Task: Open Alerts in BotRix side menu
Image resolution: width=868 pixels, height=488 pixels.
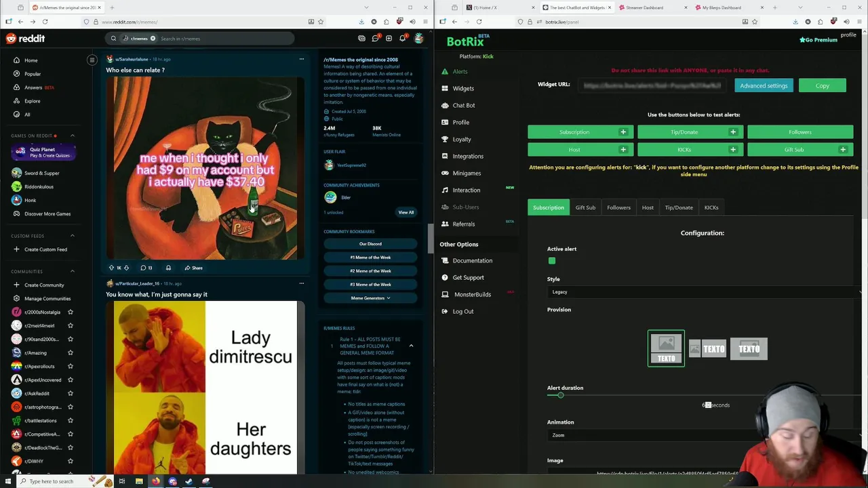Action: click(x=460, y=71)
